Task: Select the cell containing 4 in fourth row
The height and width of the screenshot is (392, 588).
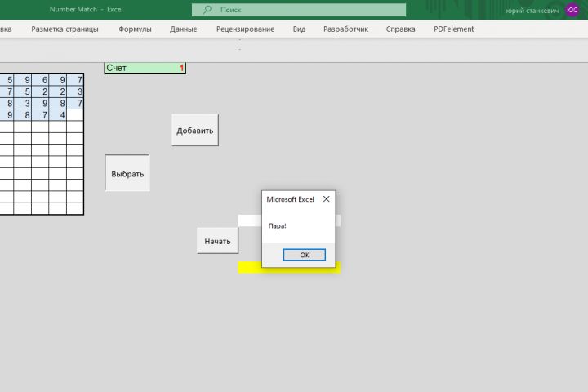Action: pos(58,115)
